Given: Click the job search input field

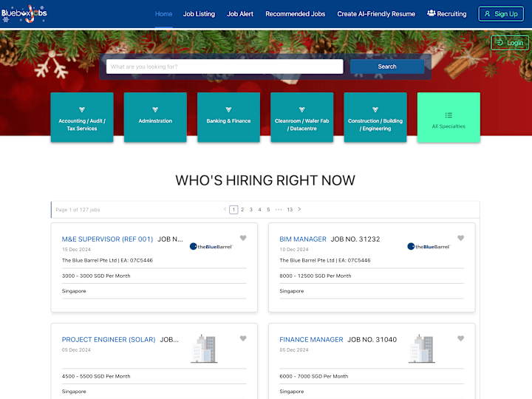Looking at the screenshot, I should pyautogui.click(x=225, y=66).
